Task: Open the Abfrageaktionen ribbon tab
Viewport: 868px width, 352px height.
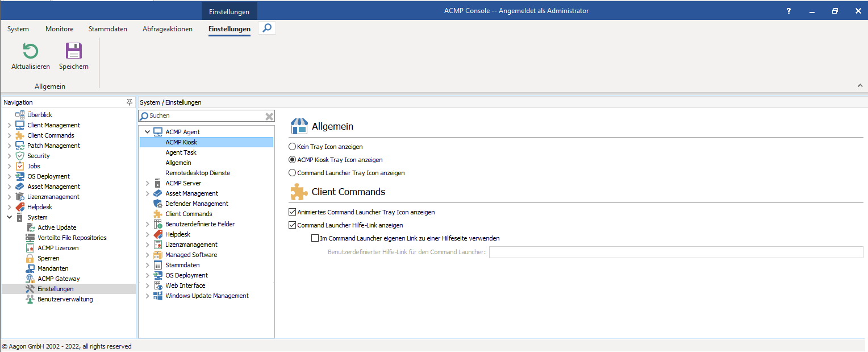Action: point(168,29)
